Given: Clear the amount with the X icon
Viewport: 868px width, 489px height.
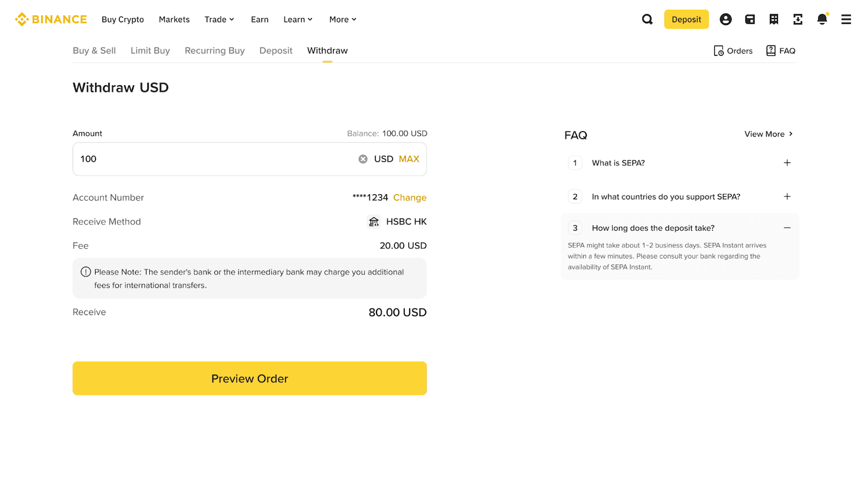Looking at the screenshot, I should (x=363, y=159).
